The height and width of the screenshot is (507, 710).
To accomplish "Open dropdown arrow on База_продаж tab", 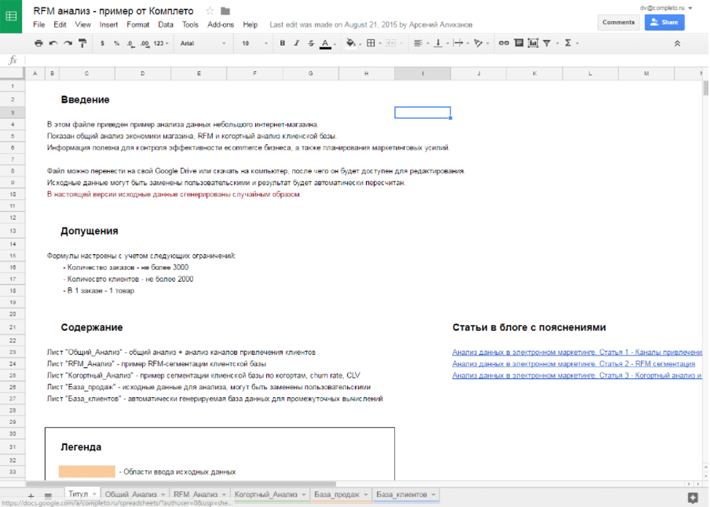I will pyautogui.click(x=365, y=494).
